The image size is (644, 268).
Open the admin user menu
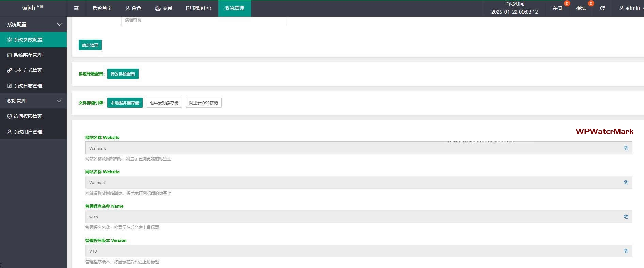click(x=630, y=8)
